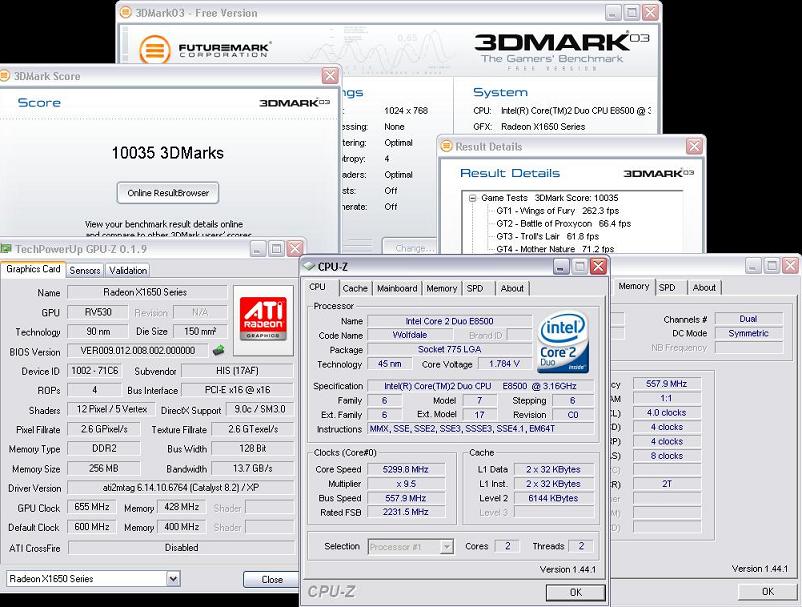The height and width of the screenshot is (607, 802).
Task: Click the Core Speed 5299.8 MHz value
Action: [406, 469]
